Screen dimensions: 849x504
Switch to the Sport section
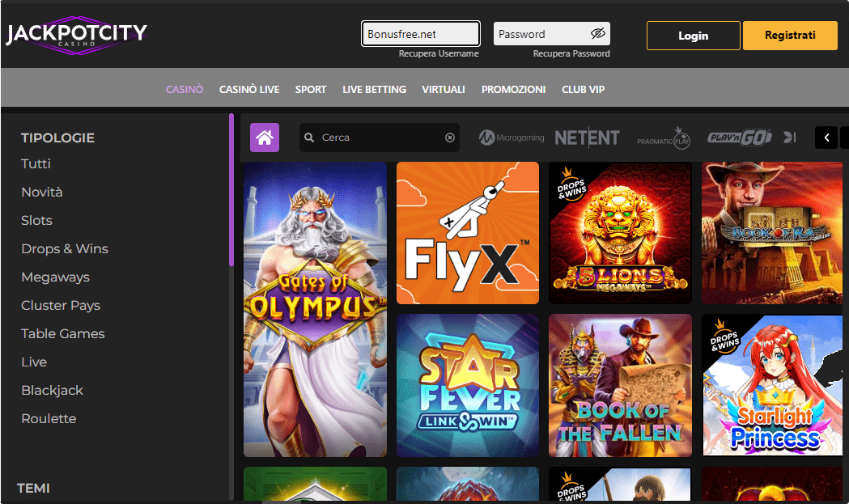click(x=311, y=89)
